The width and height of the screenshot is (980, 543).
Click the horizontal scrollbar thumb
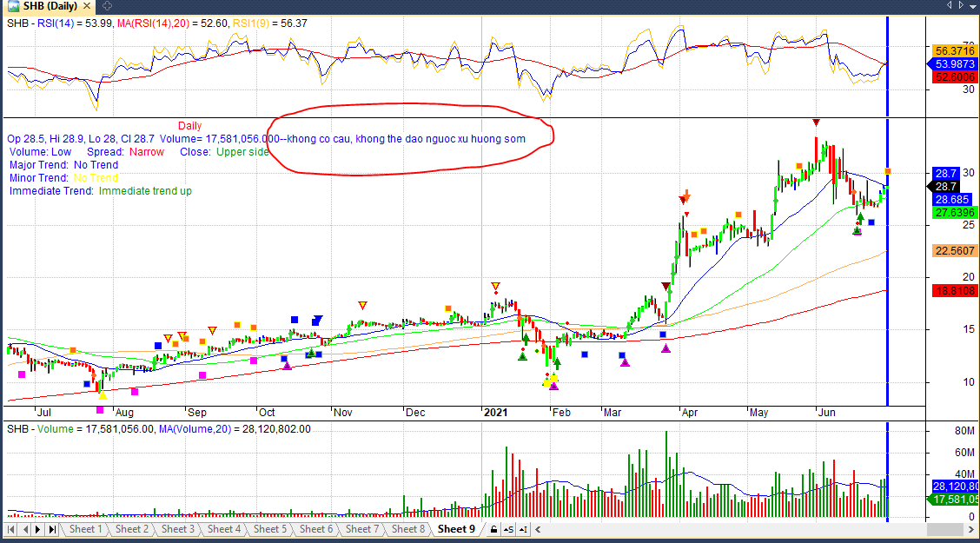tap(943, 529)
